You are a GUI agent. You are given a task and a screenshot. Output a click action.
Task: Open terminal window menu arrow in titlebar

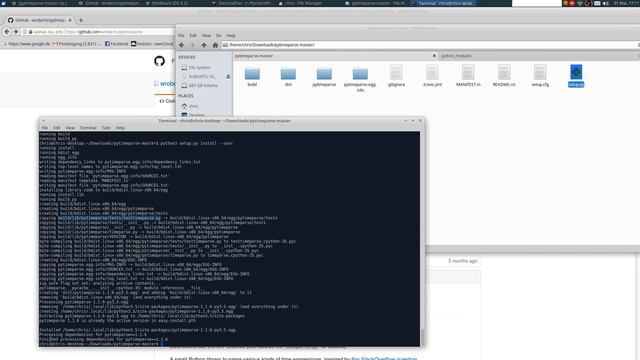pyautogui.click(x=43, y=121)
